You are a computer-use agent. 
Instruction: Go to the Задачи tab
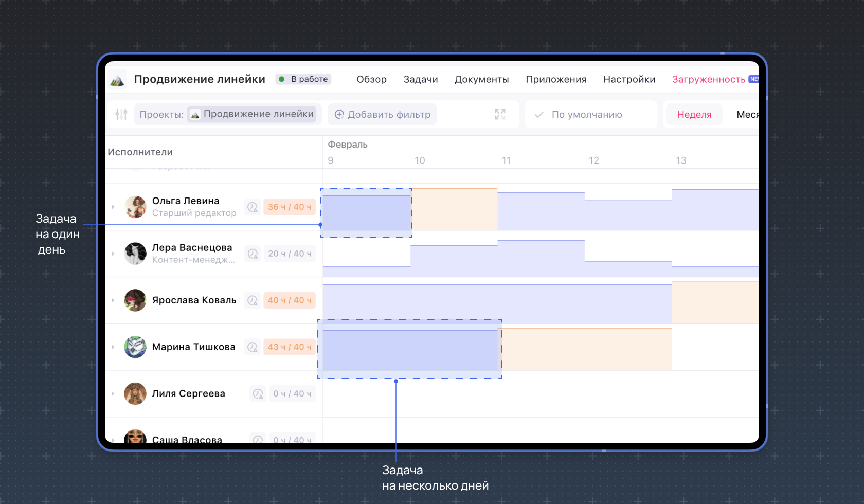[x=420, y=79]
